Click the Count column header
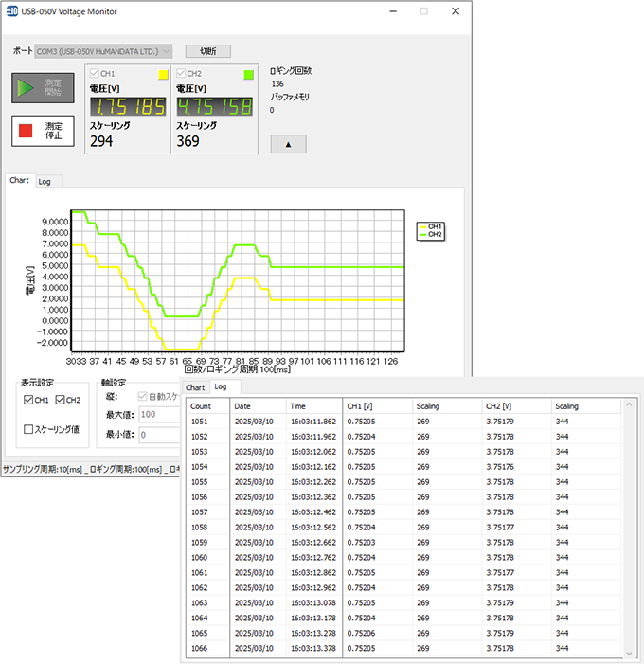This screenshot has height=664, width=644. (208, 406)
